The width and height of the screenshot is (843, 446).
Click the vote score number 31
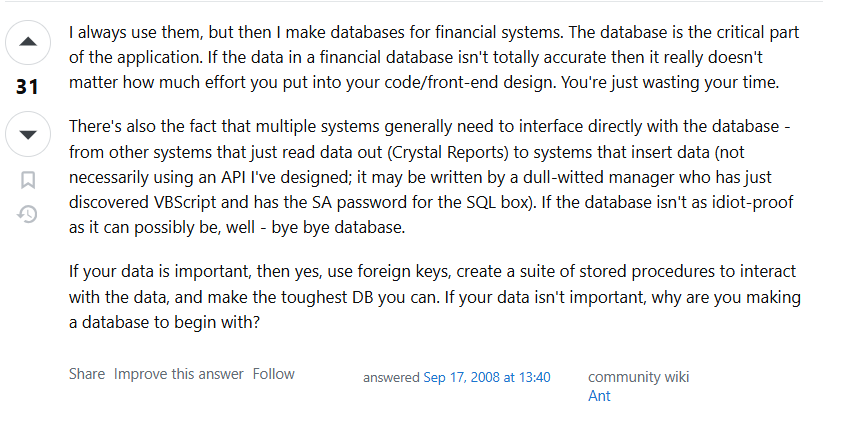(x=27, y=87)
